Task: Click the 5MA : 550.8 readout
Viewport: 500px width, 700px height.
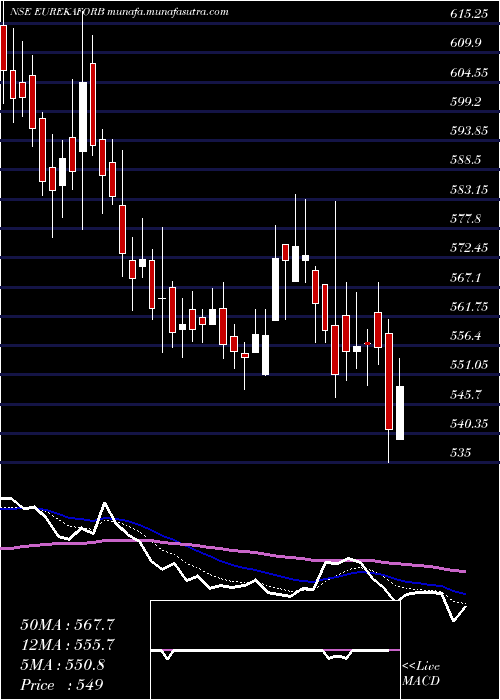Action: click(x=62, y=665)
